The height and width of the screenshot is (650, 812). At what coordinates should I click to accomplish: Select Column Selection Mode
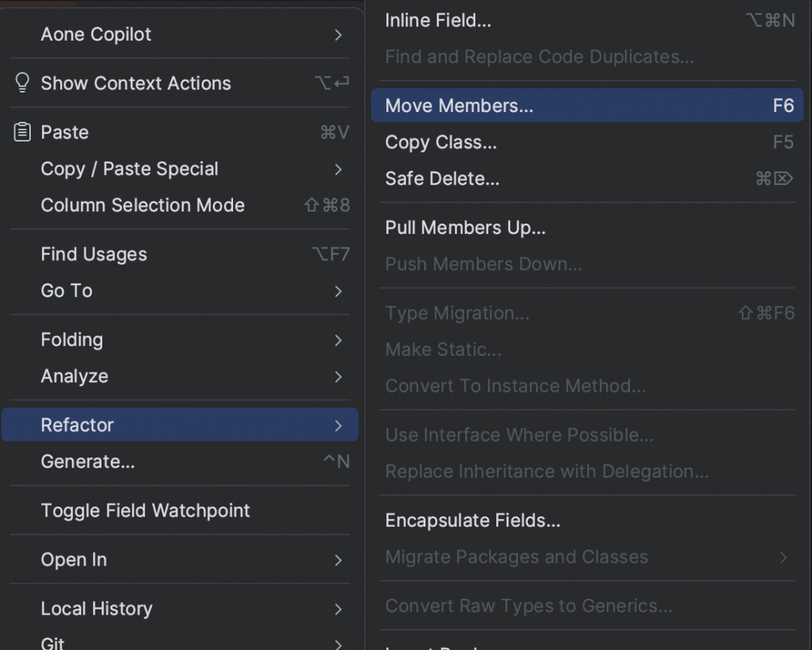click(x=180, y=205)
